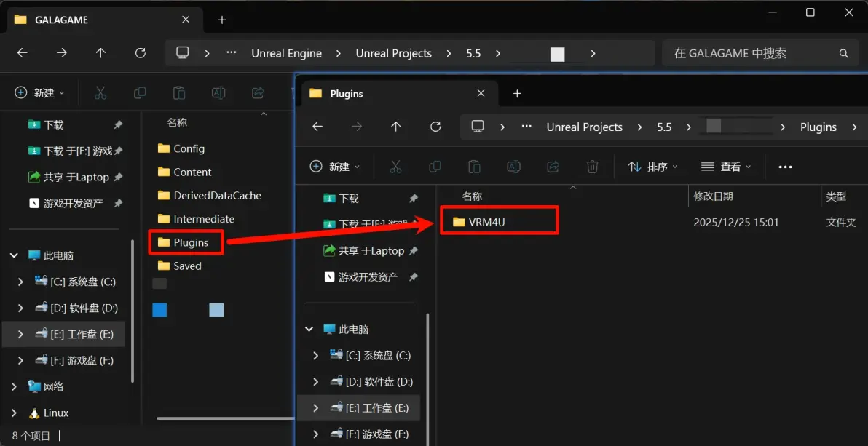Select Intermediate folder in GALAGAME window
This screenshot has width=868, height=446.
point(196,219)
